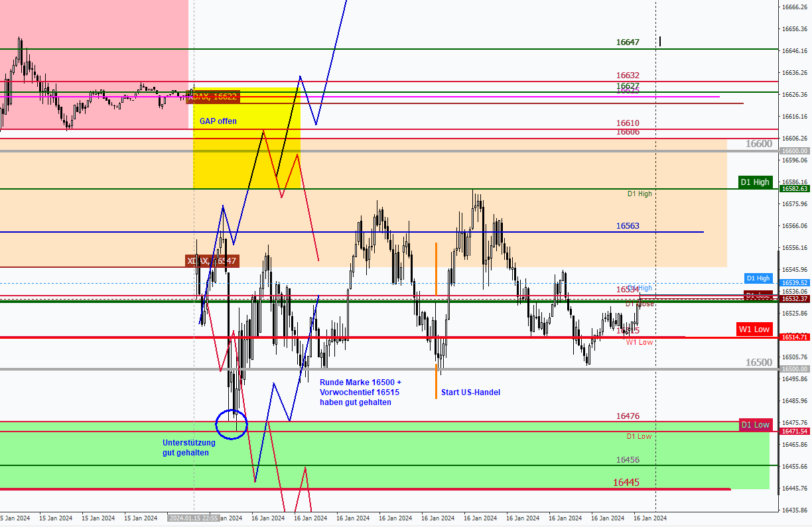Click the large red 16445 level label

click(626, 483)
